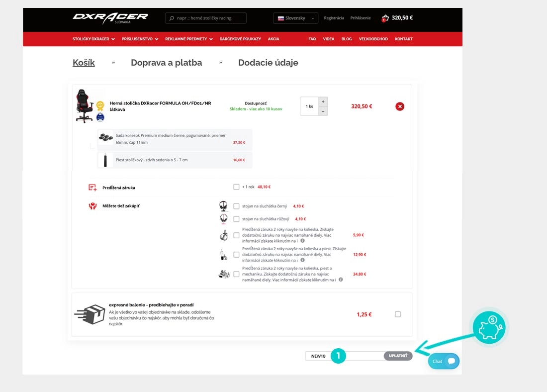Open info icon for 5,90 € warranty
Image resolution: width=547 pixels, height=392 pixels.
[302, 241]
